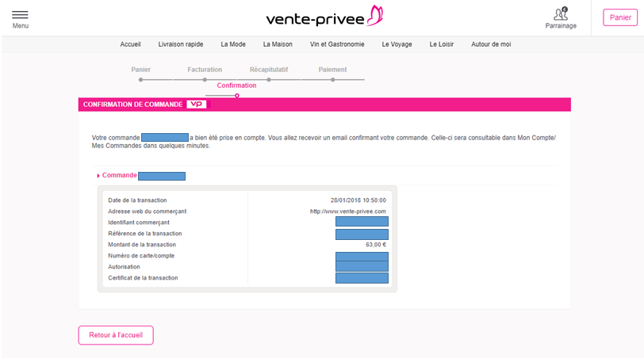Click the Date de la transaction label

137,200
